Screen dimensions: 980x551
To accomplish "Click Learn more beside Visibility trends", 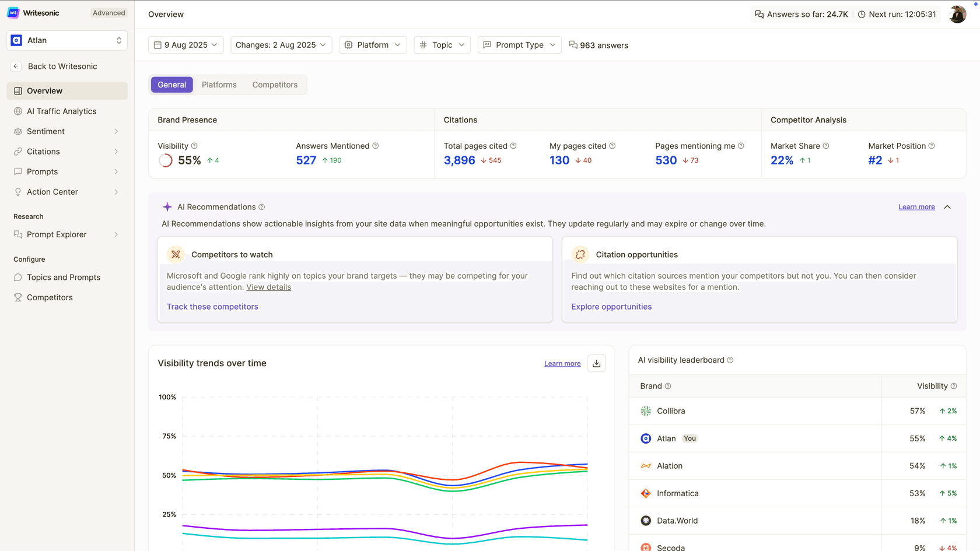I will pyautogui.click(x=562, y=363).
